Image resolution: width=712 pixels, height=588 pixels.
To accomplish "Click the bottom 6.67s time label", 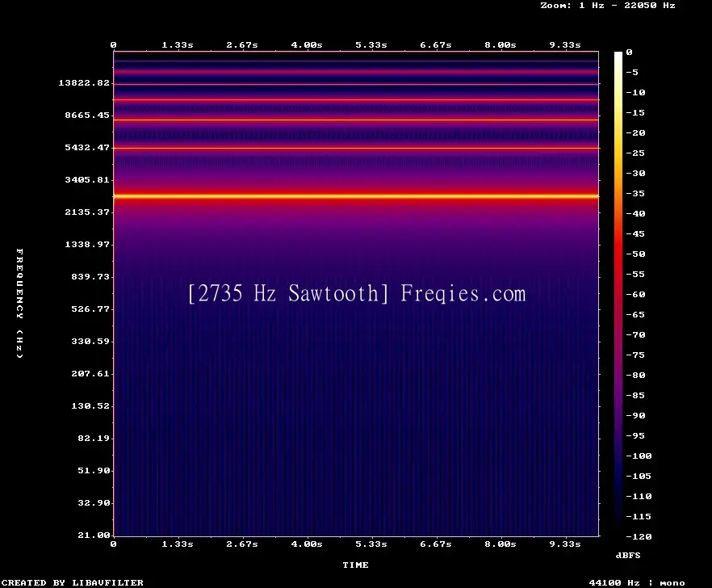I will coord(435,544).
